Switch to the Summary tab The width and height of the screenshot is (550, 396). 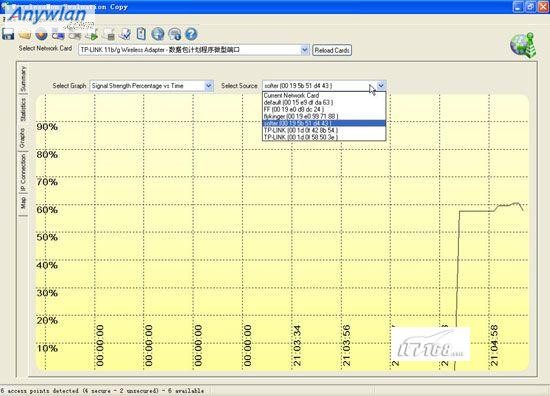coord(23,79)
